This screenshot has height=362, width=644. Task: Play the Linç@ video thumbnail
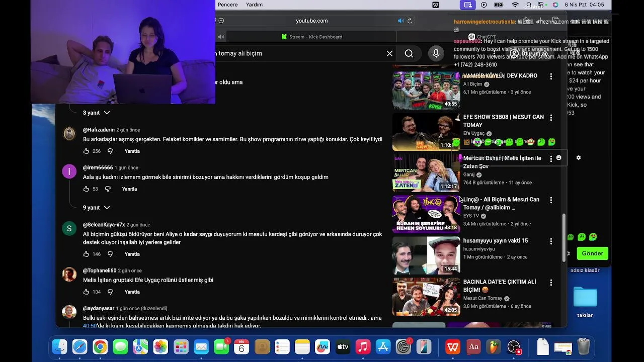tap(426, 214)
